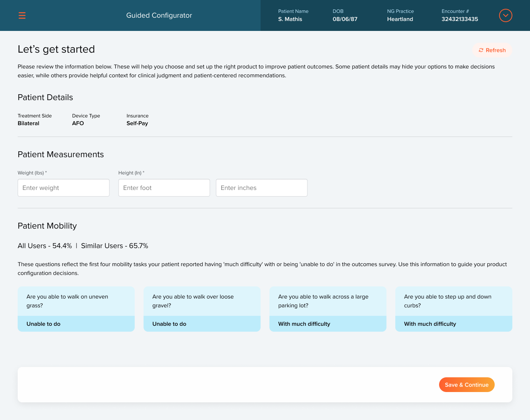
Task: Click the Patient Measurements heading
Action: [x=61, y=155]
